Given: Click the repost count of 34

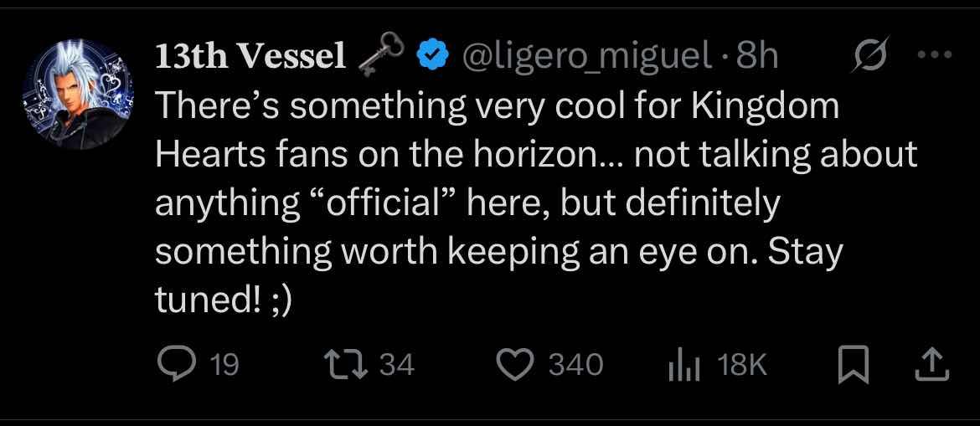Looking at the screenshot, I should tap(397, 365).
